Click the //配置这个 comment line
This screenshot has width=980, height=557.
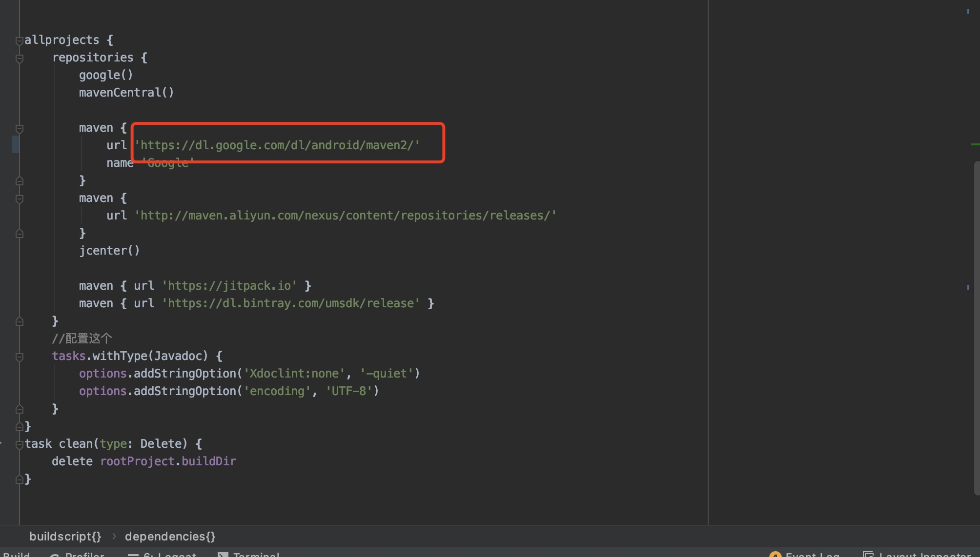[x=82, y=338]
